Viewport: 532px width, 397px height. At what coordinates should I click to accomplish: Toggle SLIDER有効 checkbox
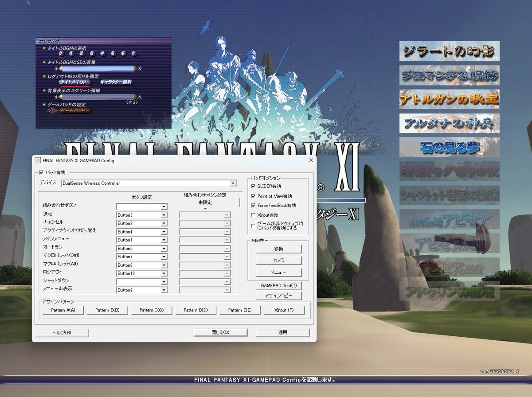[x=253, y=186]
